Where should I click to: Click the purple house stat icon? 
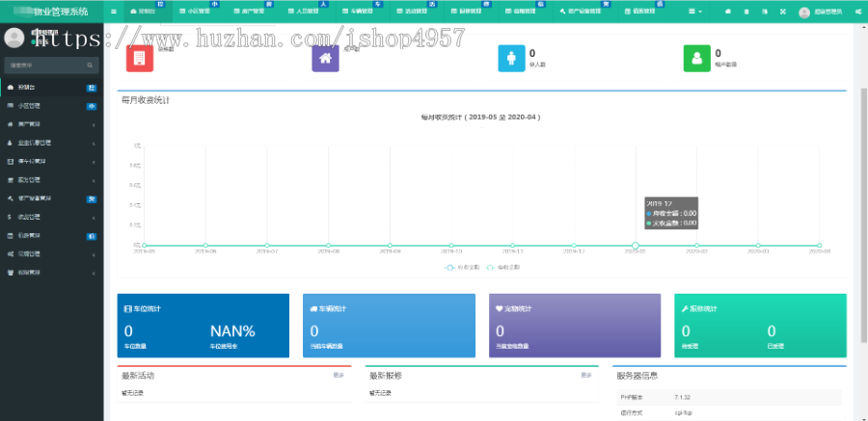pyautogui.click(x=326, y=58)
